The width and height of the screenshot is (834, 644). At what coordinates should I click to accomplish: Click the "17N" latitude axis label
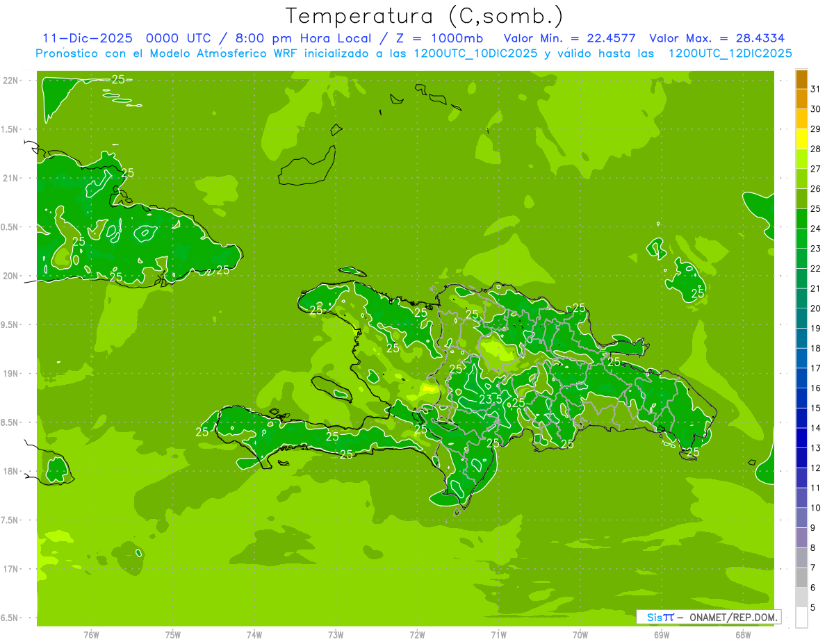click(x=11, y=569)
